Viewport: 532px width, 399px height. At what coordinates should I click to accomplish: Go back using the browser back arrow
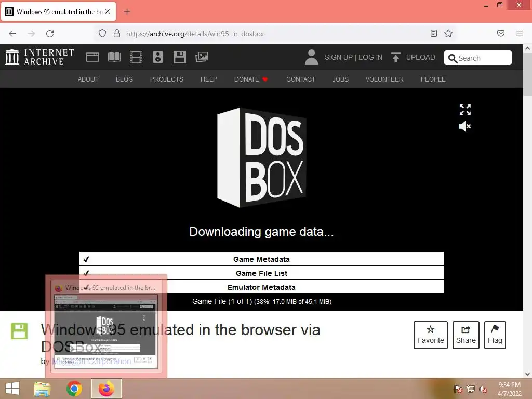(x=12, y=34)
